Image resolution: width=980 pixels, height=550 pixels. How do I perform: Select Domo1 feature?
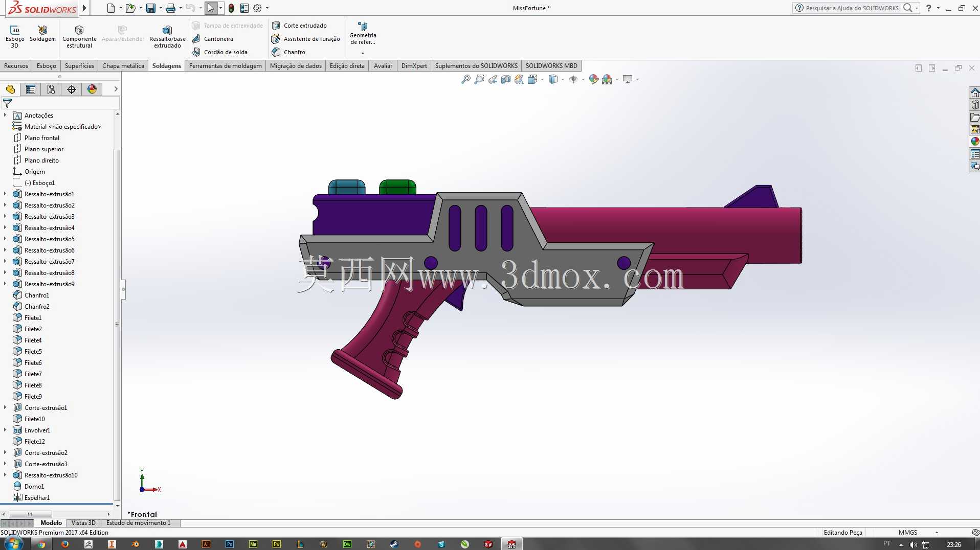(x=29, y=487)
